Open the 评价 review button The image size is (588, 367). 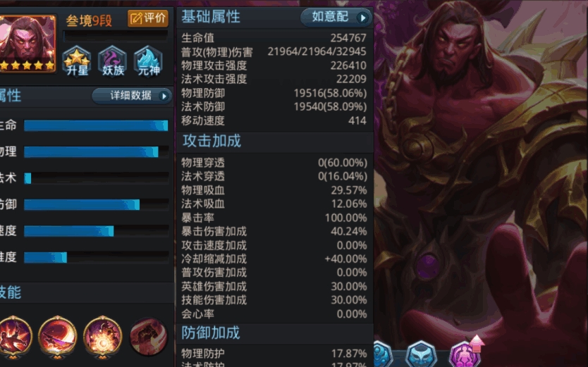(148, 18)
